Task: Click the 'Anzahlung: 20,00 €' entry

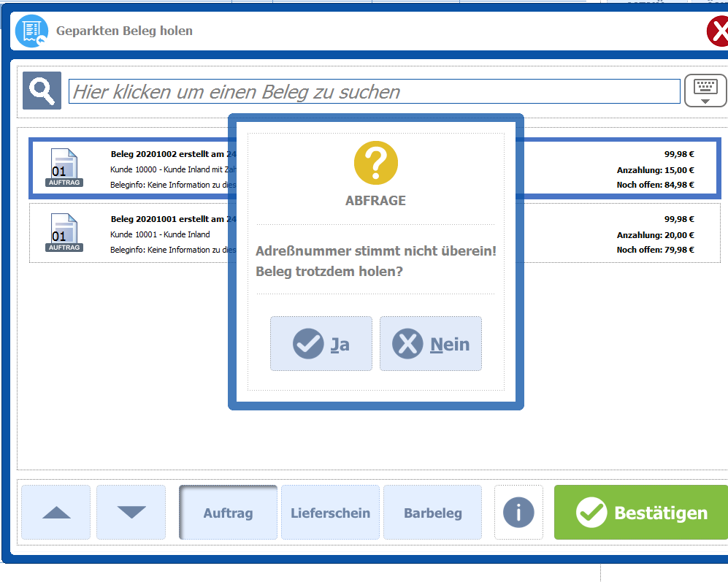Action: click(x=655, y=235)
